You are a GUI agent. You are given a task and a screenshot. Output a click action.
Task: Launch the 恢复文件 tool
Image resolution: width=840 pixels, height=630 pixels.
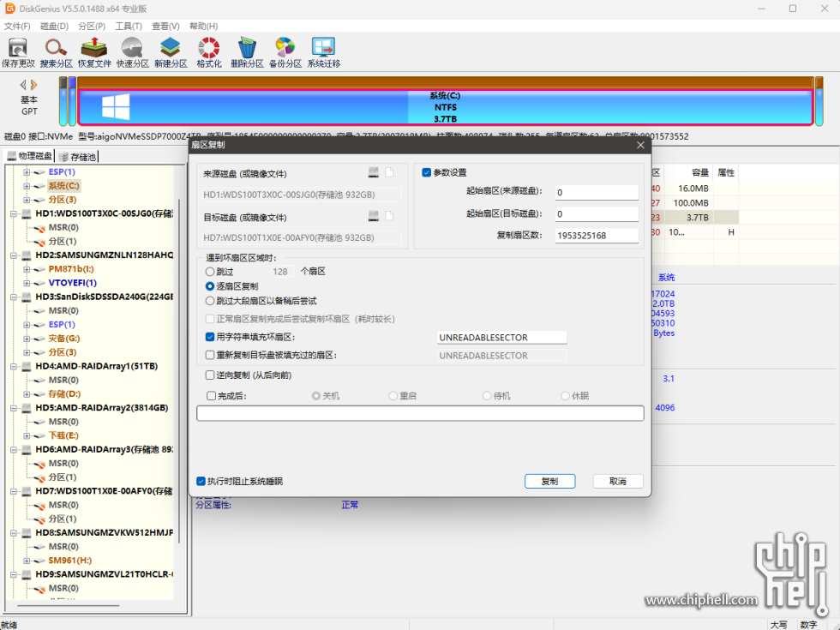[x=94, y=52]
